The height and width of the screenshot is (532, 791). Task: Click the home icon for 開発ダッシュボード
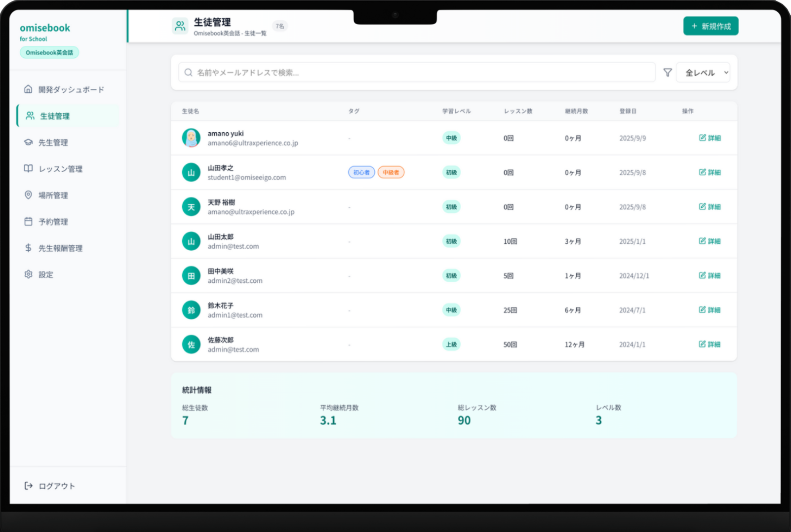[28, 89]
